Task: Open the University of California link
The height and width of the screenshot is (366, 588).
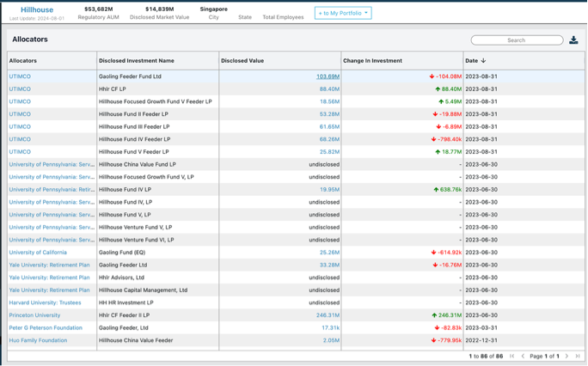Action: (38, 253)
